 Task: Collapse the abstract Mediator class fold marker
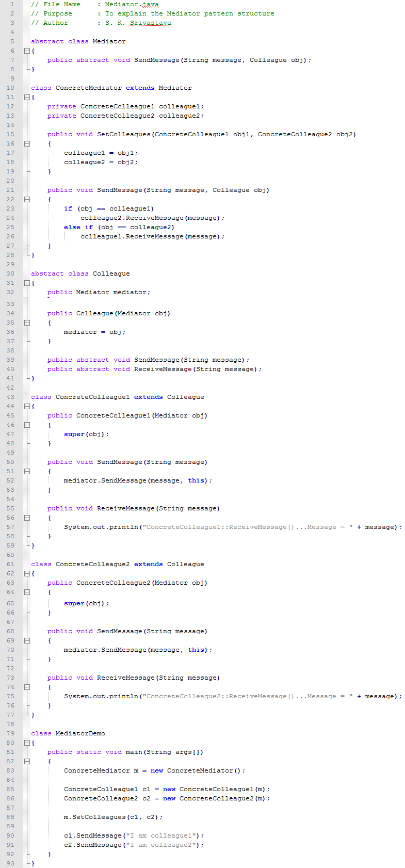coord(27,51)
